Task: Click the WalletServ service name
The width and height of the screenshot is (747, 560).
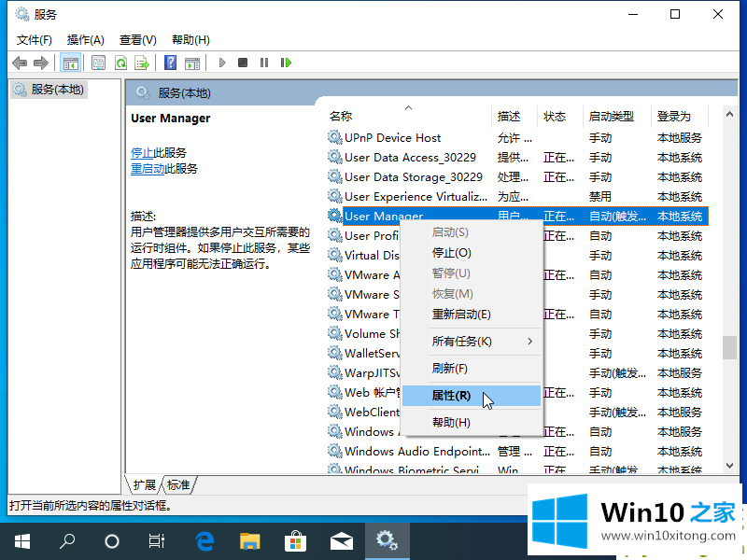Action: (372, 354)
